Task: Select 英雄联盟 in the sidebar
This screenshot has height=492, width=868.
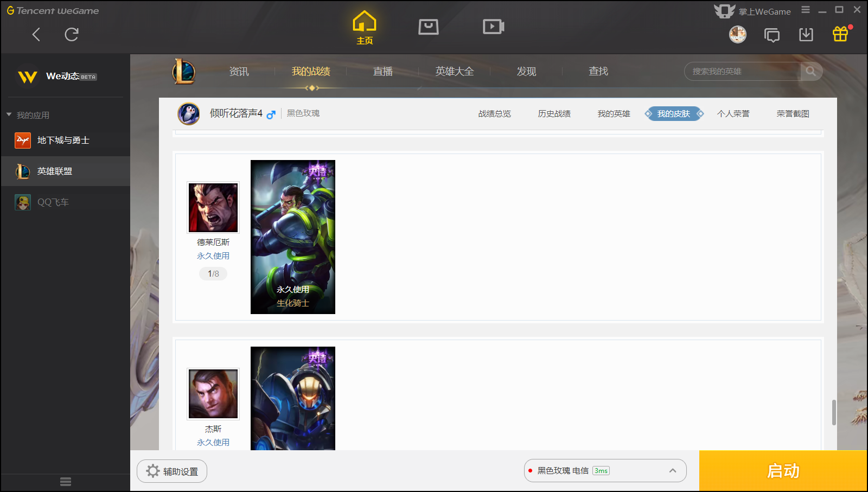Action: pos(65,171)
